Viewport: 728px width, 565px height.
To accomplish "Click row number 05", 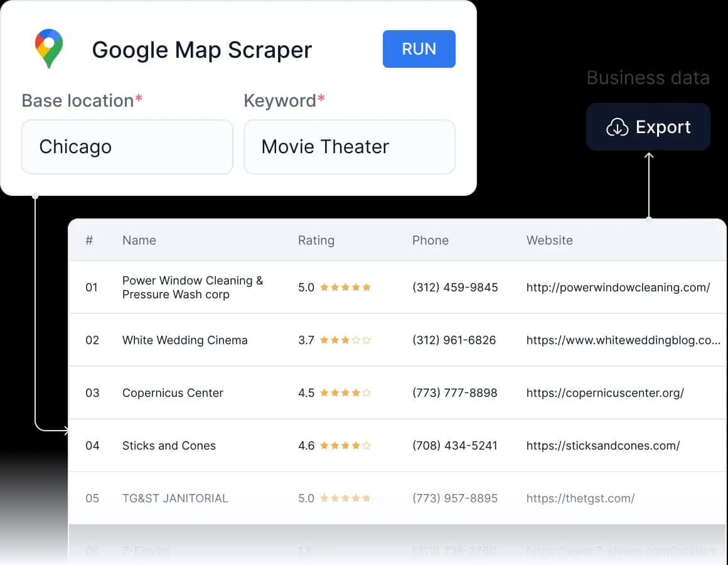I will click(x=92, y=498).
